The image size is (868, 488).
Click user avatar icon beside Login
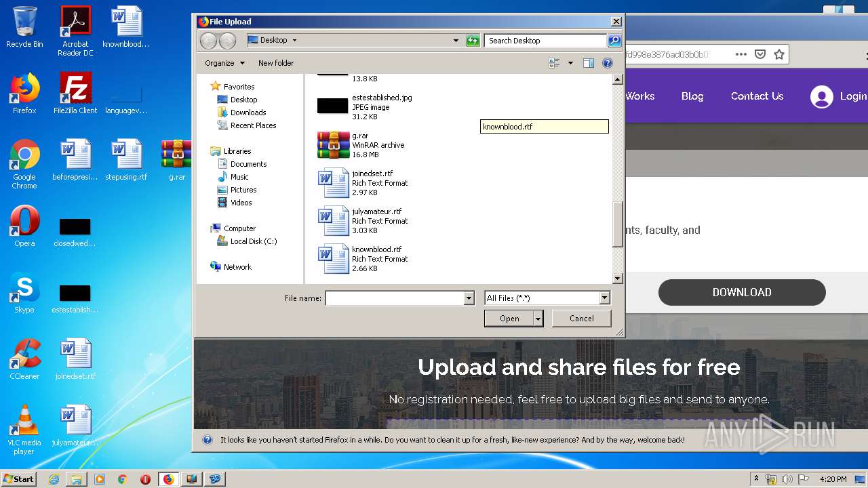(x=821, y=96)
